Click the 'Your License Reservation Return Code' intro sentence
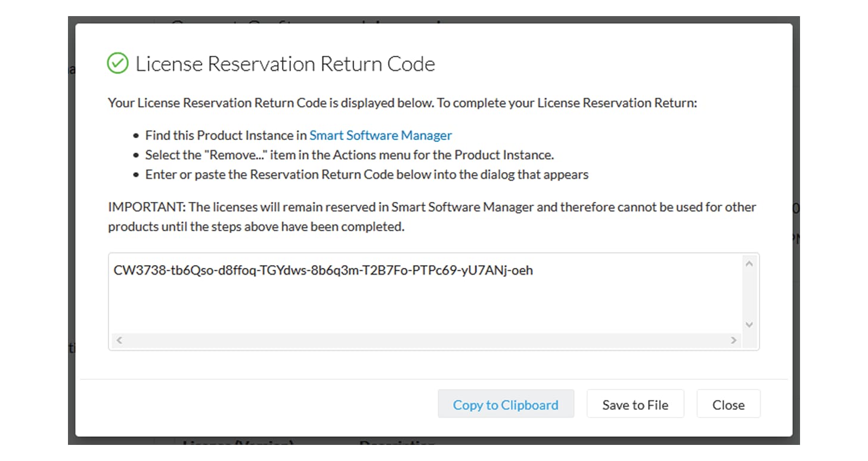This screenshot has height=461, width=868. click(x=402, y=103)
